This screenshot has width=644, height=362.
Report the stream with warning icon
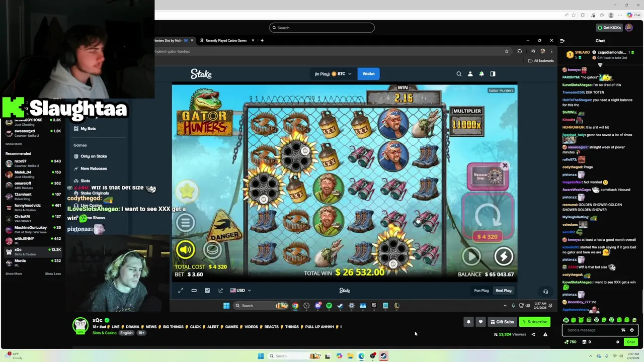point(545,334)
